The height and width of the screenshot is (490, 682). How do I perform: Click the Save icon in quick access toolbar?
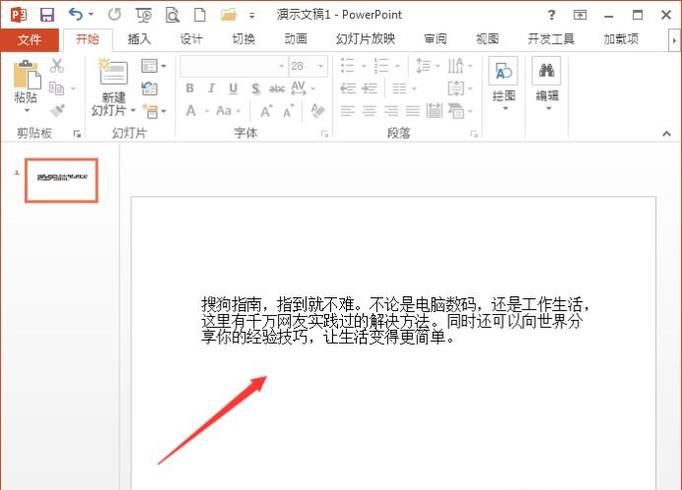(47, 15)
